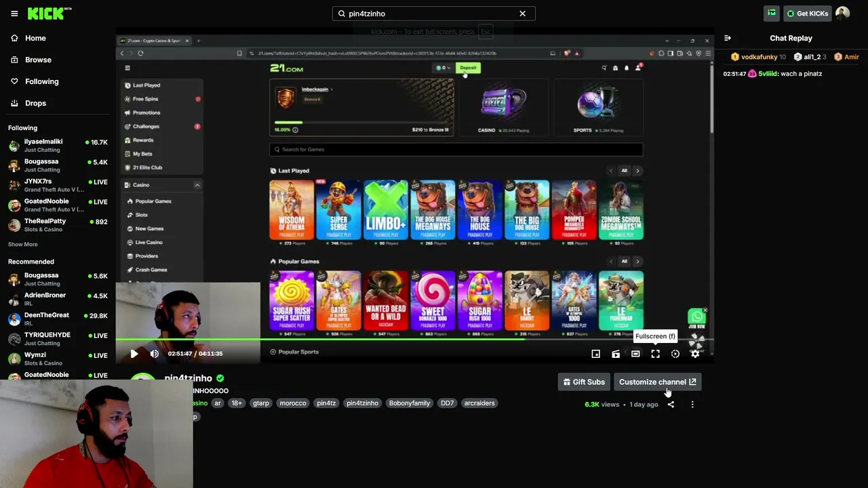
Task: Click the clip creation icon
Action: pyautogui.click(x=616, y=354)
